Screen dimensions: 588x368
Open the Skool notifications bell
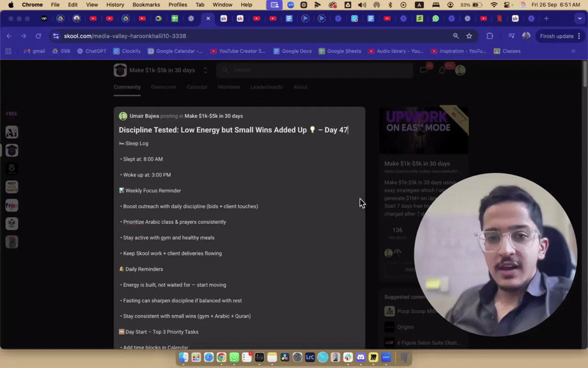tap(442, 70)
